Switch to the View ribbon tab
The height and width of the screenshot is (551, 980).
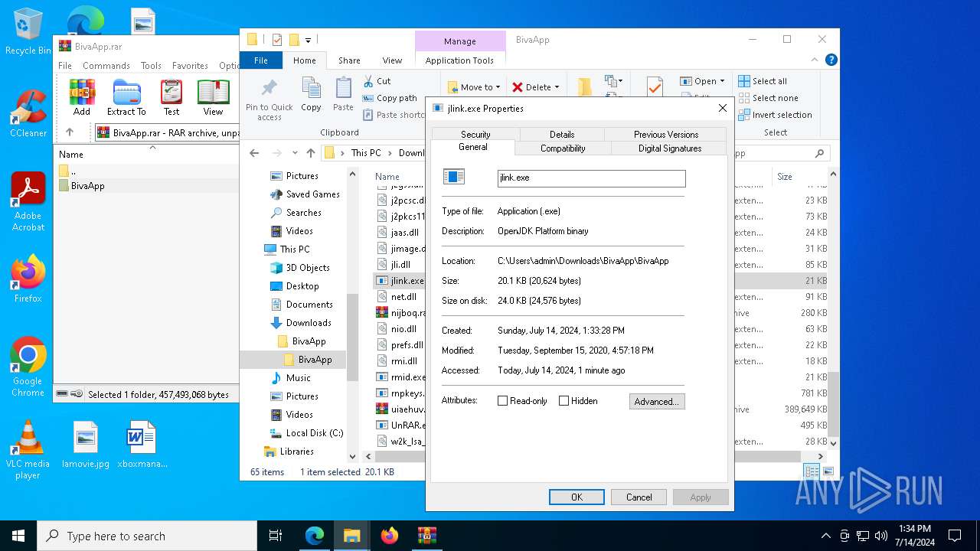tap(392, 60)
